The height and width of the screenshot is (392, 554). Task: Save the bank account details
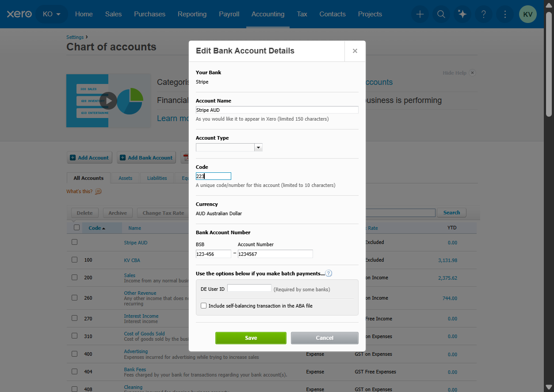(x=251, y=338)
